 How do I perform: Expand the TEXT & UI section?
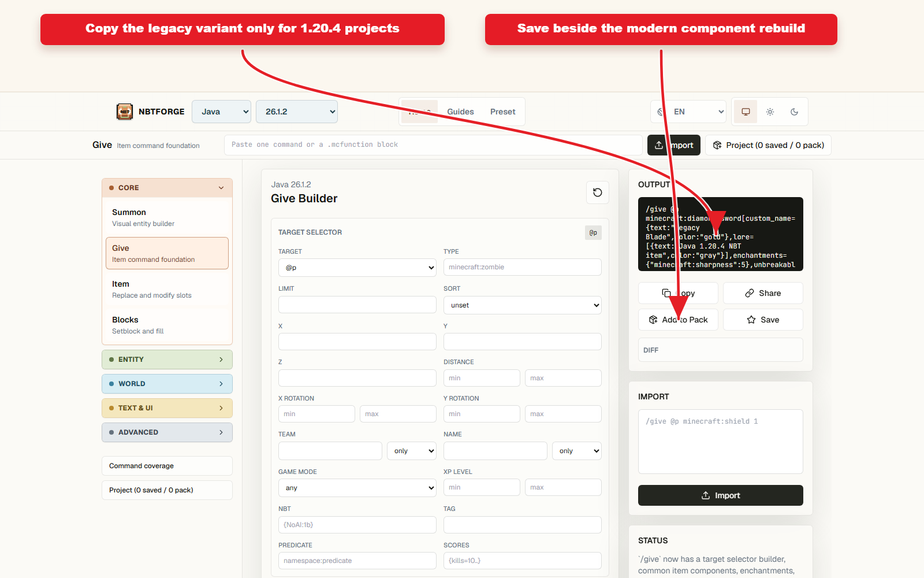pos(167,408)
